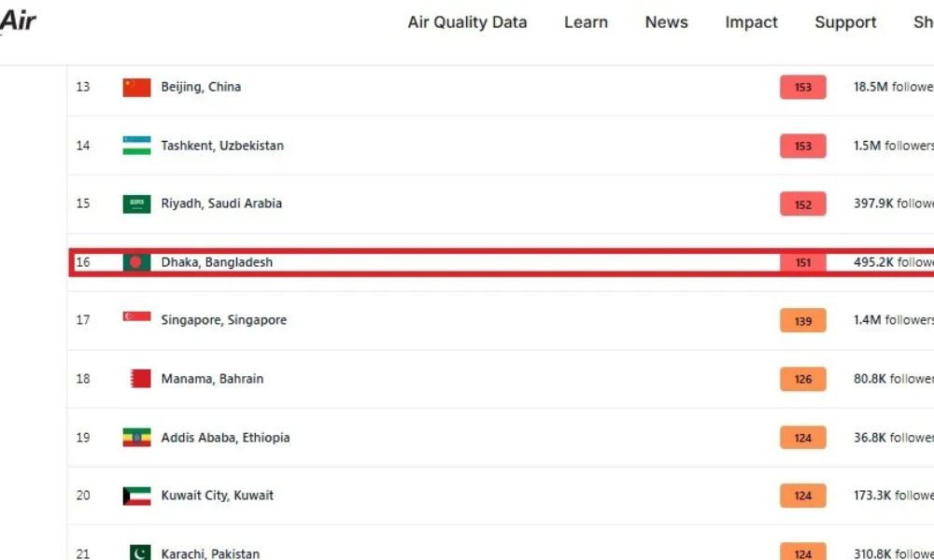Click the 1.4M followers count for Singapore

pyautogui.click(x=894, y=320)
